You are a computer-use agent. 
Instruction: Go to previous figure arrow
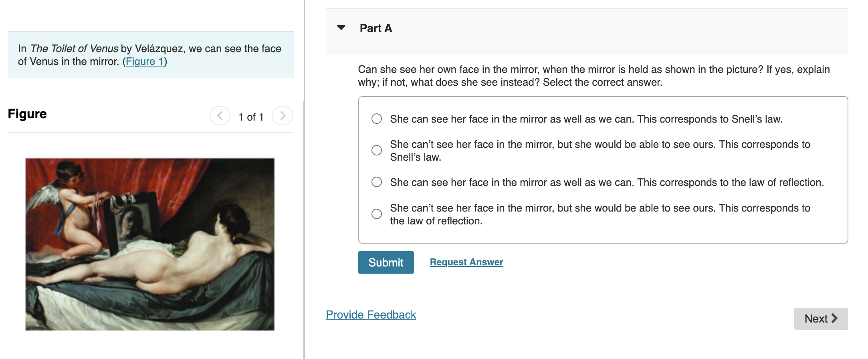(x=220, y=116)
